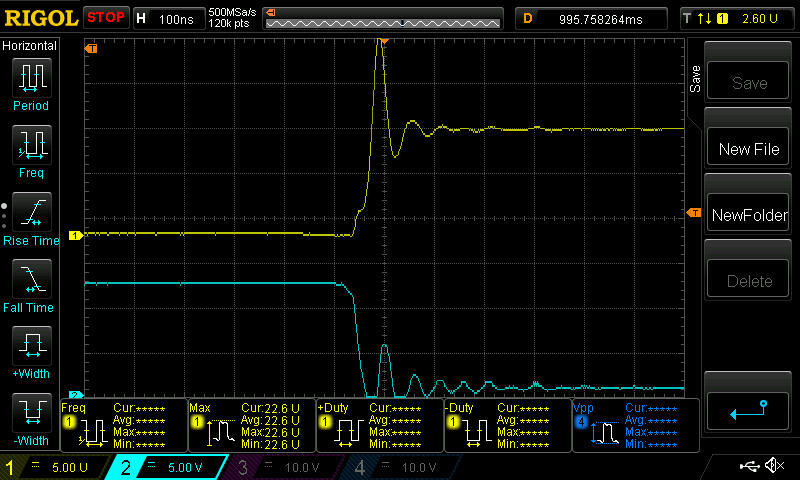Click the trigger edge type icon
Screen dimensions: 800x480
704,18
